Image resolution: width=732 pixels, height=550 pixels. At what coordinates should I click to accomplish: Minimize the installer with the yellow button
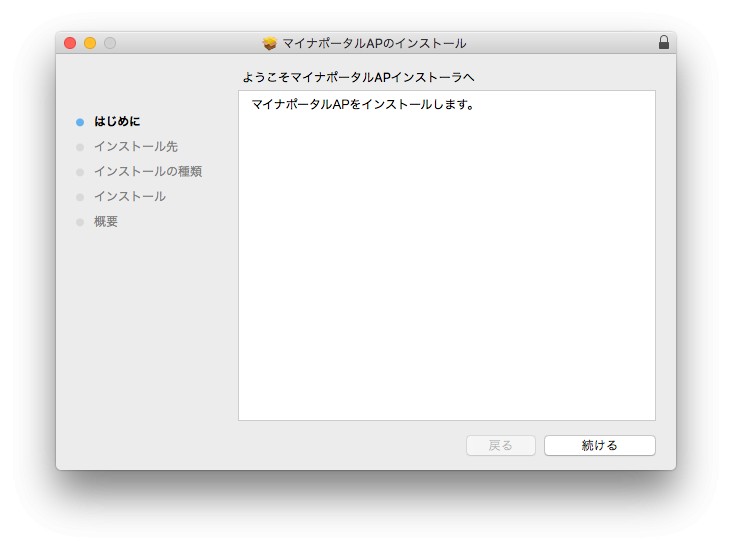click(90, 43)
